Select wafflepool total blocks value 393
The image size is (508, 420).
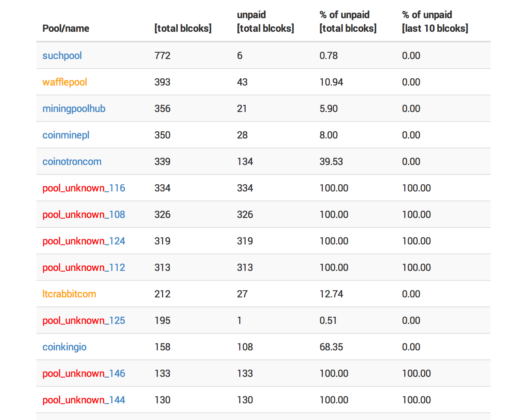coord(162,82)
